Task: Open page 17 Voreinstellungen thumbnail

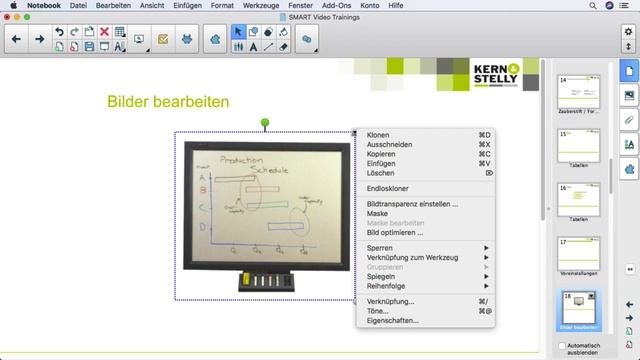Action: [578, 253]
